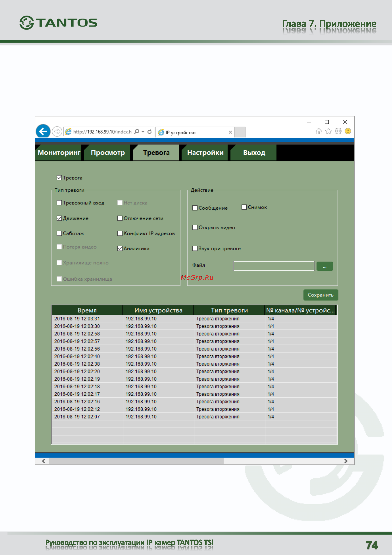Open favorites star icon
Image resolution: width=392 pixels, height=555 pixels.
click(x=329, y=131)
